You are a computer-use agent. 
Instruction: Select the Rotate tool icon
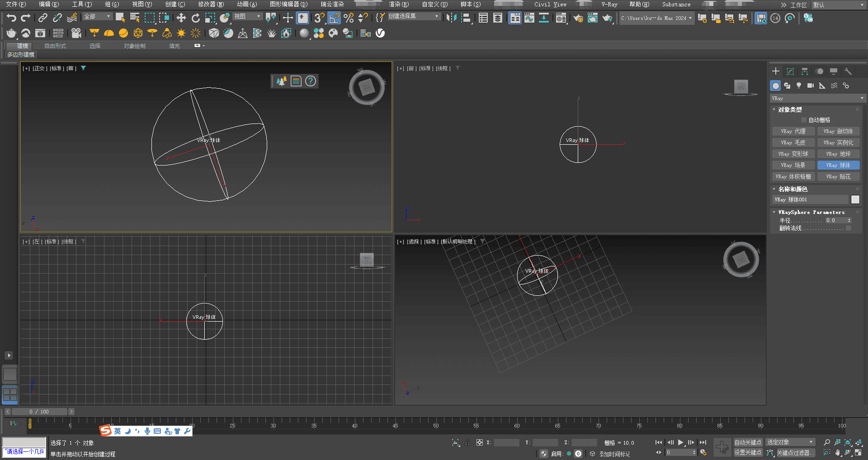(x=195, y=18)
